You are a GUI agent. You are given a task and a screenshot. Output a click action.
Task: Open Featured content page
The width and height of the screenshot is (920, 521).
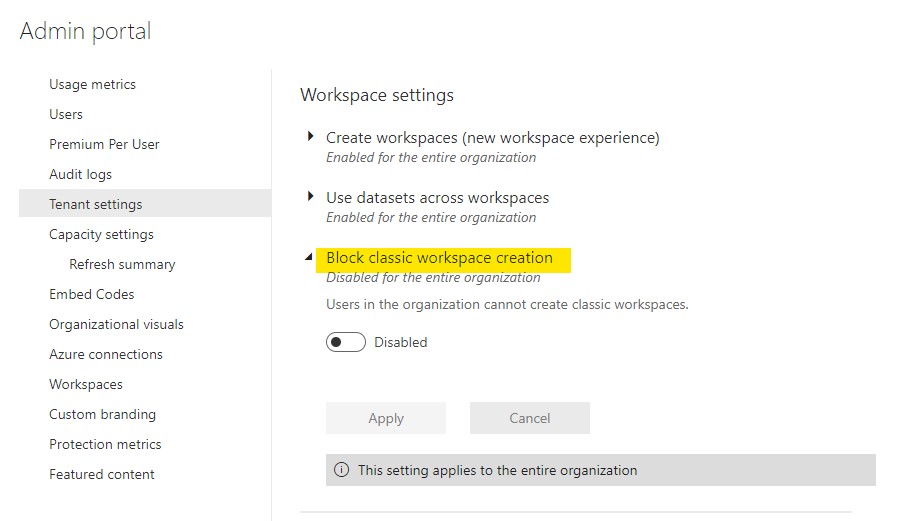tap(102, 474)
